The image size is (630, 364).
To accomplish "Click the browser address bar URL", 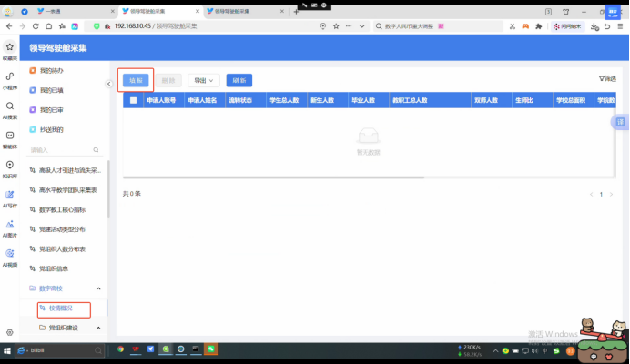I will coord(156,26).
